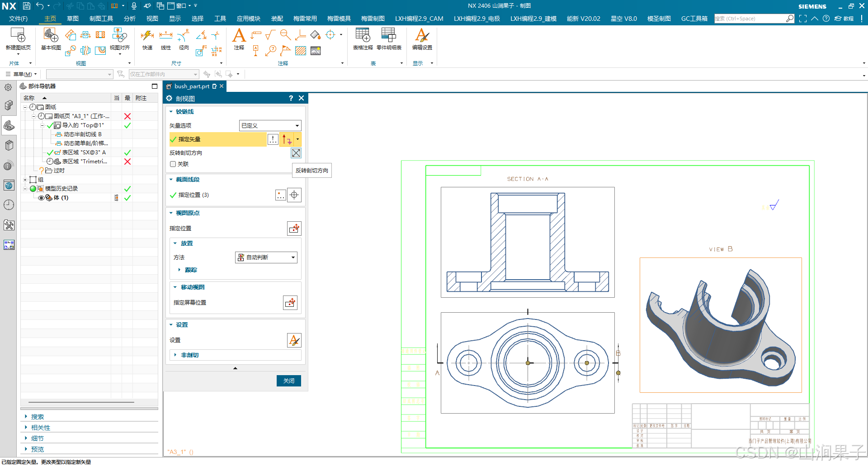Open the History clock icon in sidebar
Screen dimensions: 868x467
click(x=9, y=205)
